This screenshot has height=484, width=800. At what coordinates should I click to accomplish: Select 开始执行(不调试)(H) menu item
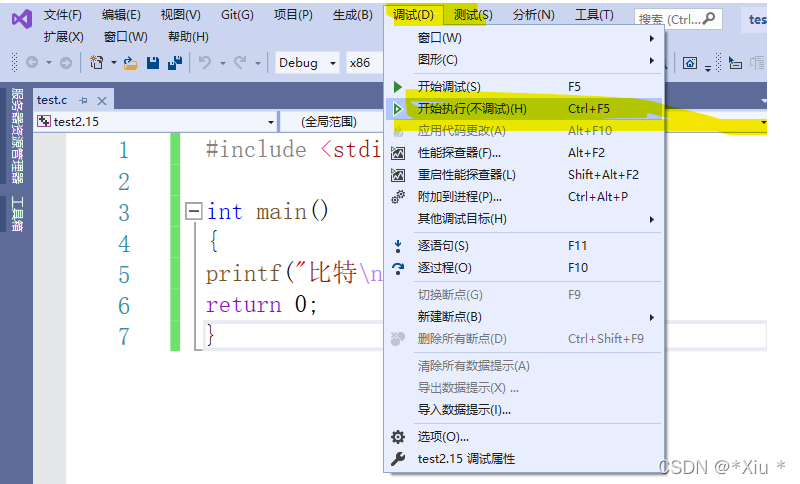[524, 109]
